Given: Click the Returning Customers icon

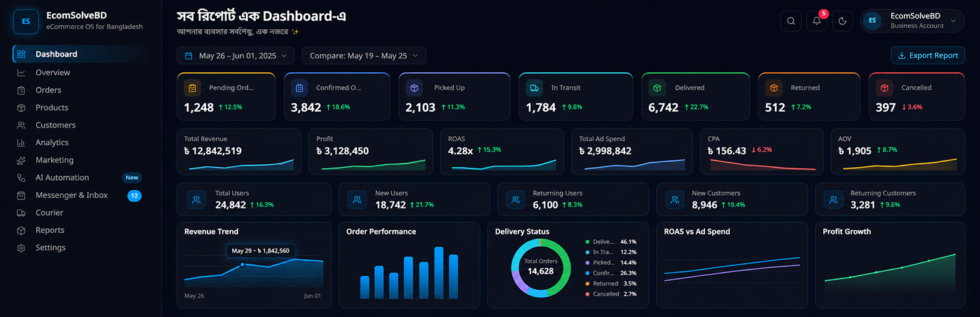Looking at the screenshot, I should tap(833, 199).
